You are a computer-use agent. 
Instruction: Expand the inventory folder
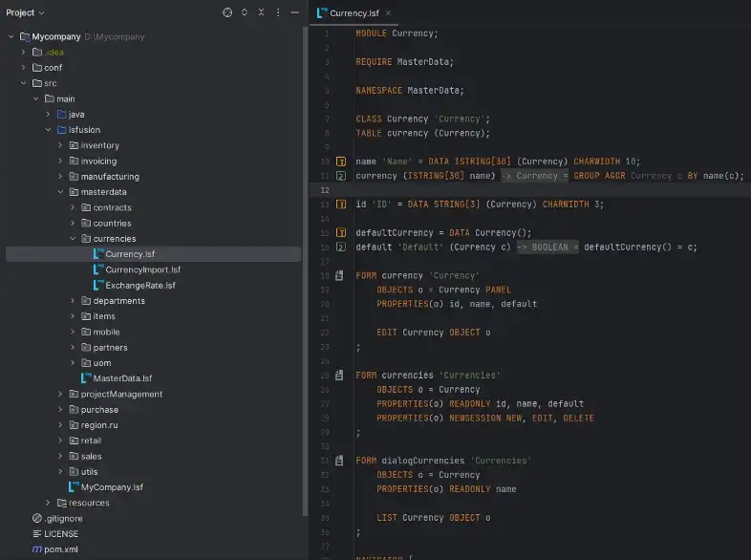click(60, 145)
